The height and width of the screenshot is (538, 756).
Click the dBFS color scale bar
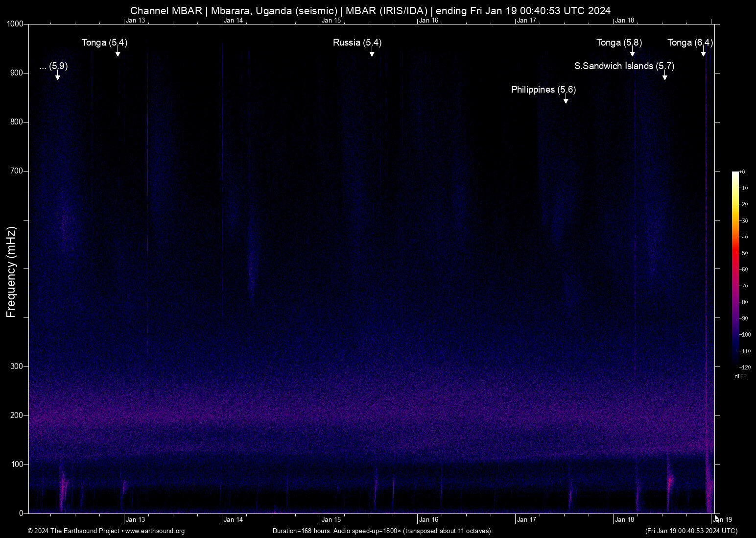(x=735, y=269)
